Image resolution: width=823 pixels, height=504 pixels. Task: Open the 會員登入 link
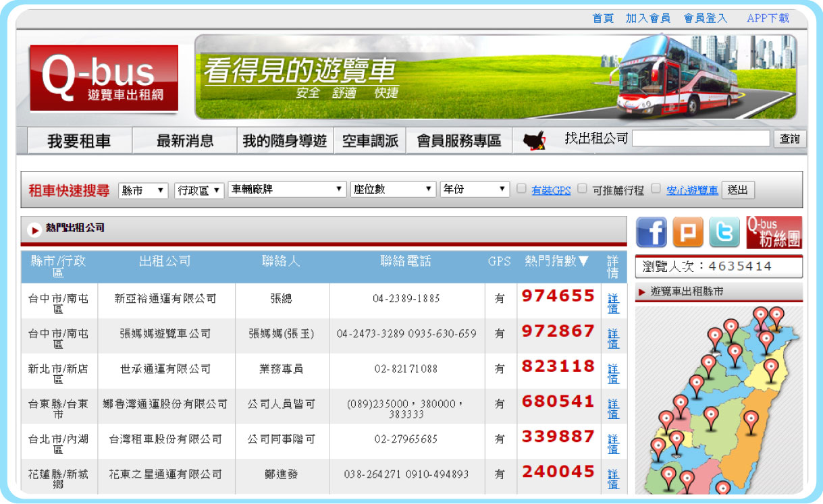pyautogui.click(x=706, y=18)
